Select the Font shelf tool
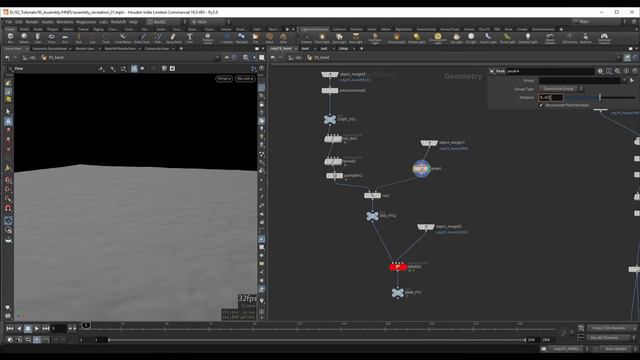The width and height of the screenshot is (640, 360). (x=189, y=38)
